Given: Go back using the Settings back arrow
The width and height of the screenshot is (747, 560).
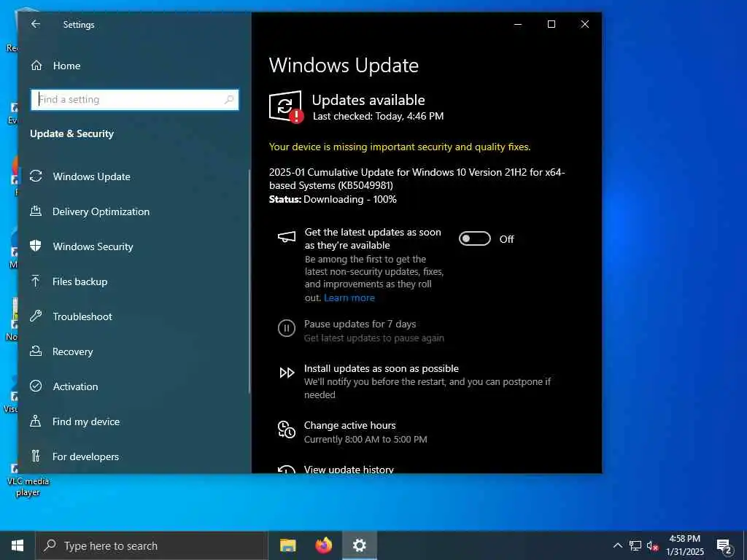Looking at the screenshot, I should 36,24.
